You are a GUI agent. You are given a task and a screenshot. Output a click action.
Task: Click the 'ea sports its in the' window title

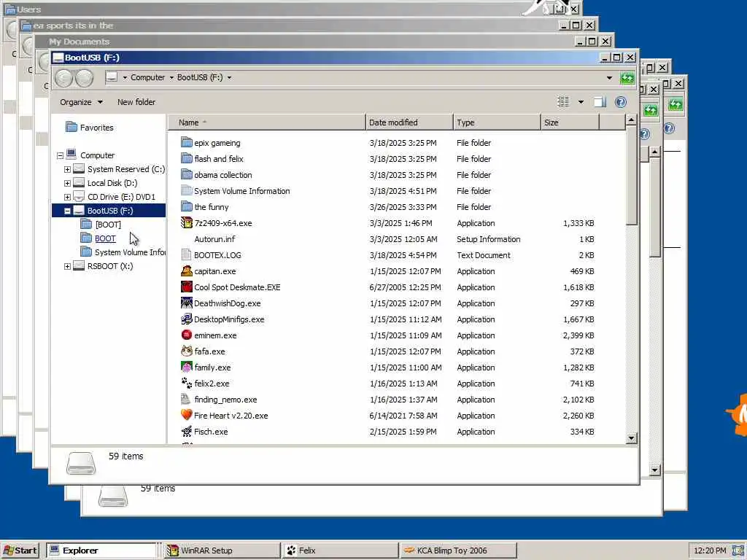[74, 26]
